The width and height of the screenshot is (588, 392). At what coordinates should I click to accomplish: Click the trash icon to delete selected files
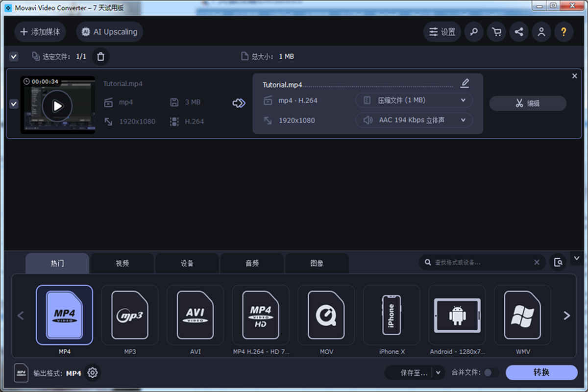100,57
